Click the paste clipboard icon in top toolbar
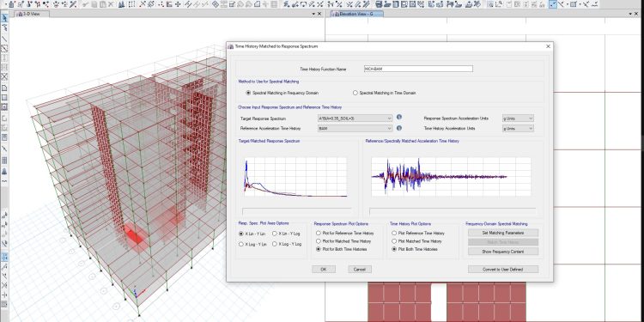 coord(102,4)
